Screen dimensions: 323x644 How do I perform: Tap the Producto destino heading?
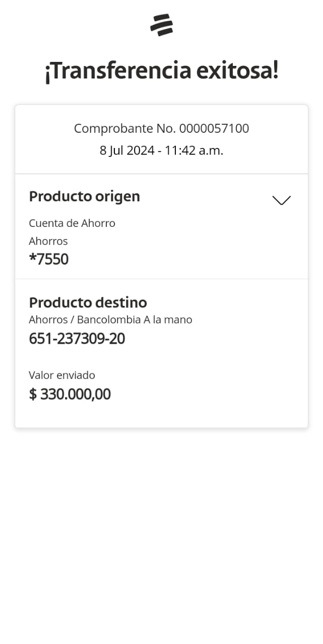[88, 302]
